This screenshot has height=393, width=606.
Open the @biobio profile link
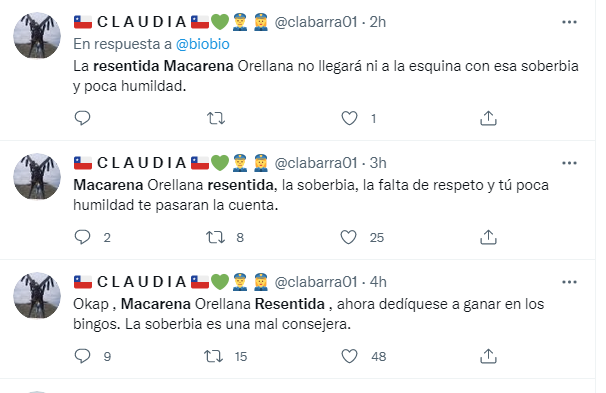point(203,44)
